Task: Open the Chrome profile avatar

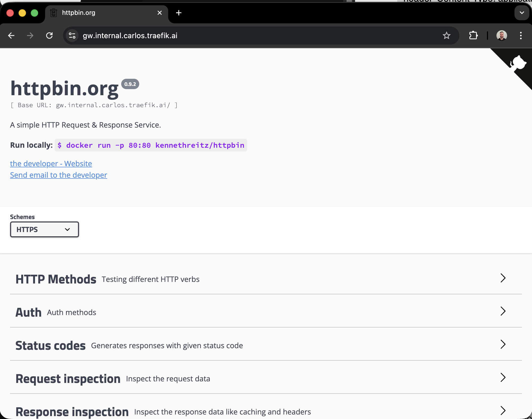Action: coord(502,36)
